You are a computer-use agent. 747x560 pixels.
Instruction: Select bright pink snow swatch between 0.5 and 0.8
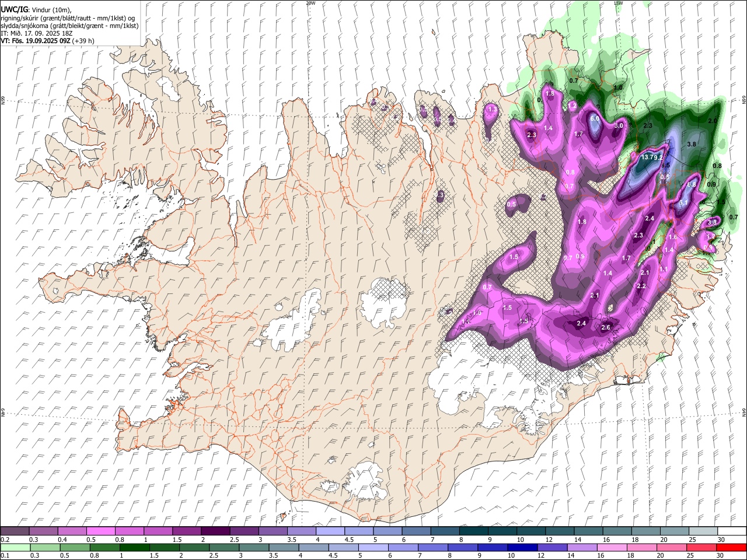[x=100, y=531]
